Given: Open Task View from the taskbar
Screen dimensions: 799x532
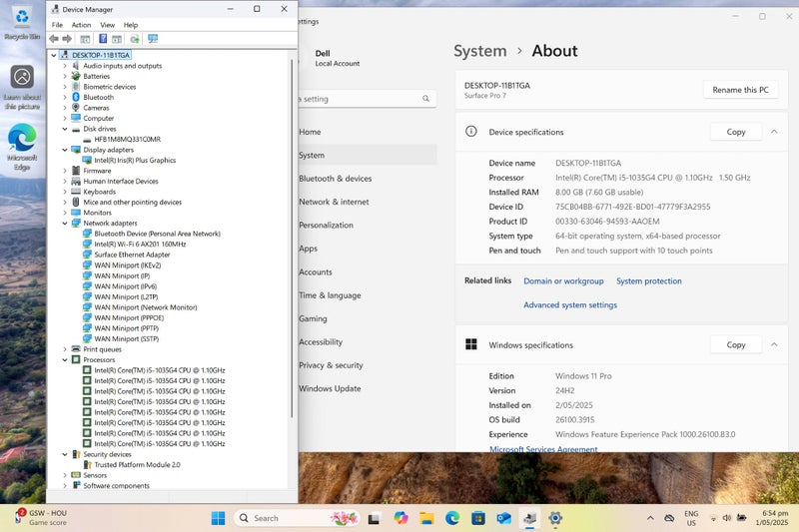Looking at the screenshot, I should point(374,518).
